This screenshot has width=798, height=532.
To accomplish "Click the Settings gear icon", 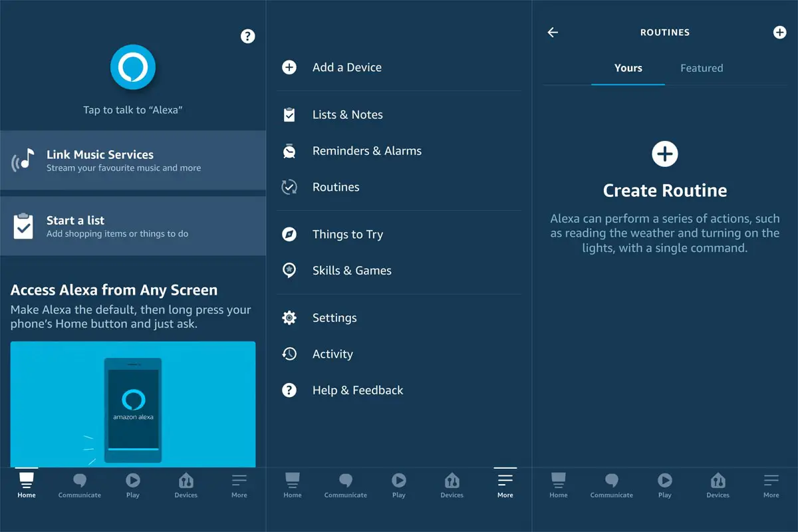I will [x=289, y=318].
